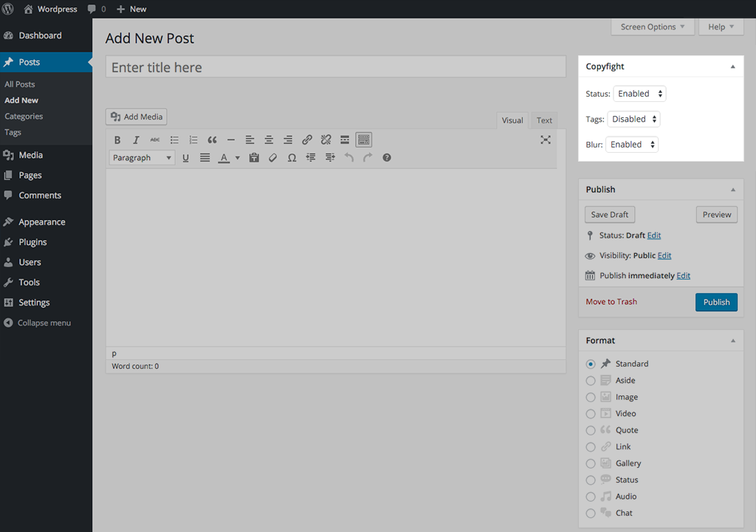The height and width of the screenshot is (532, 756).
Task: Redo the last edit
Action: (368, 158)
